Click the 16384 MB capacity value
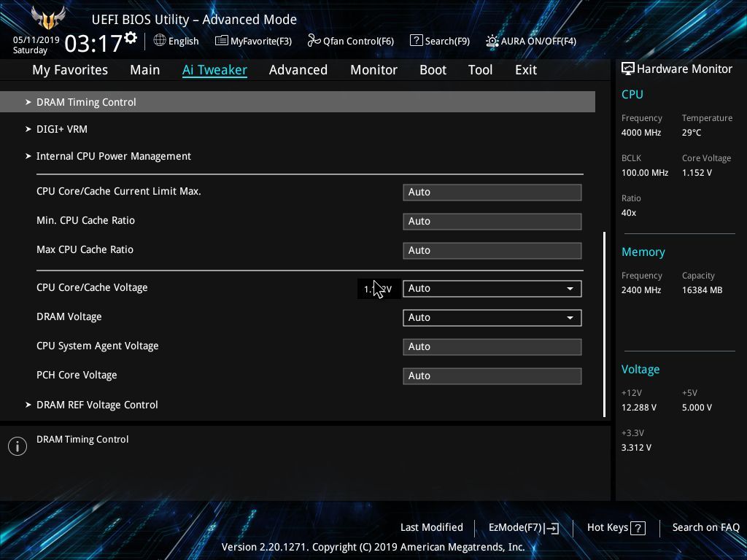 (x=703, y=290)
